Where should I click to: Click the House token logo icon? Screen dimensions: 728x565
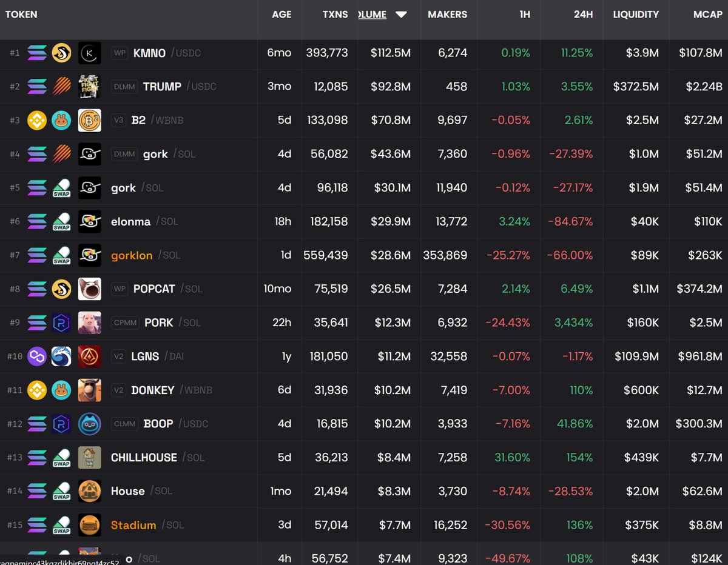[89, 491]
